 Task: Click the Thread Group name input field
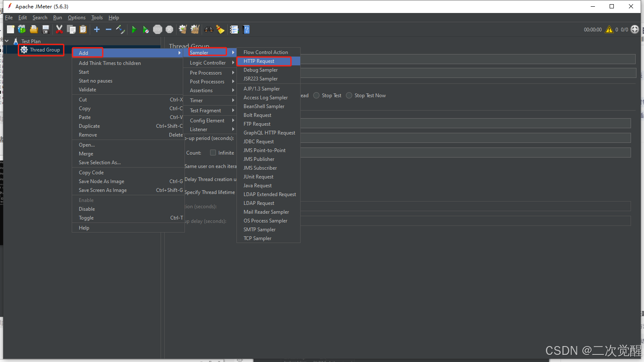[468, 59]
